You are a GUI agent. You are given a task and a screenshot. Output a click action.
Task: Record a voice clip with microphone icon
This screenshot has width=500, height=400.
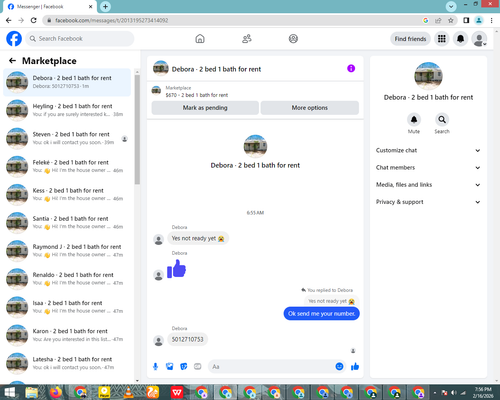[x=155, y=367]
